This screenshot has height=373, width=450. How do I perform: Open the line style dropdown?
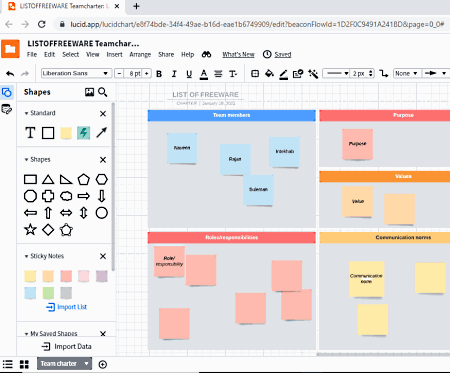pos(336,73)
